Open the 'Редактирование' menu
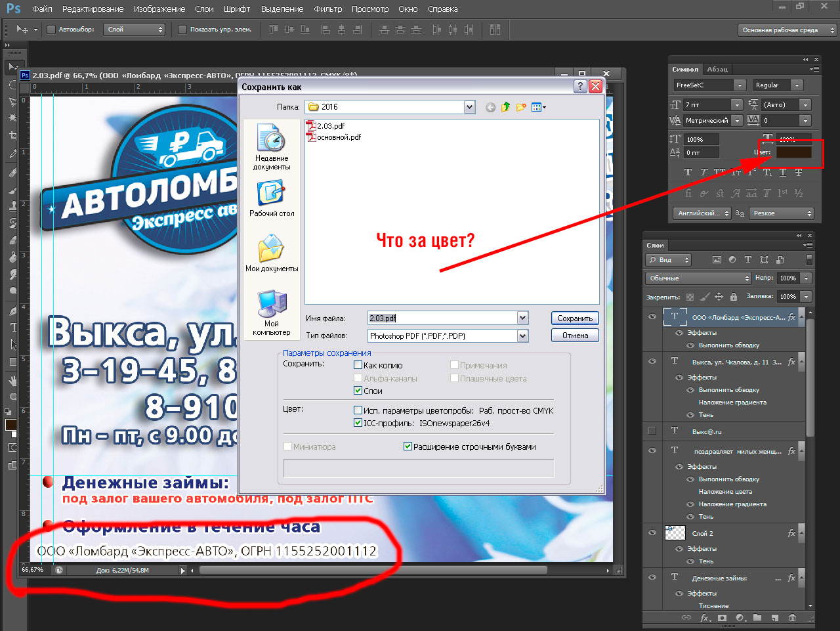The height and width of the screenshot is (631, 840). pos(93,9)
